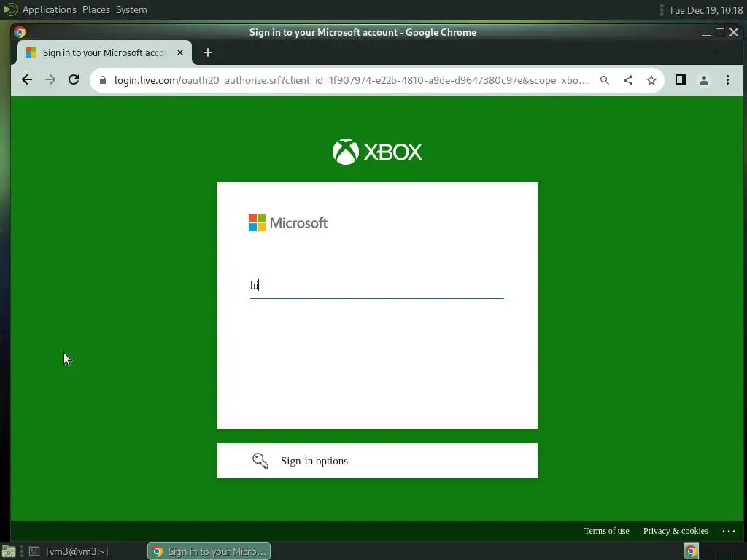
Task: Open the Chrome three-dot menu
Action: coord(727,80)
